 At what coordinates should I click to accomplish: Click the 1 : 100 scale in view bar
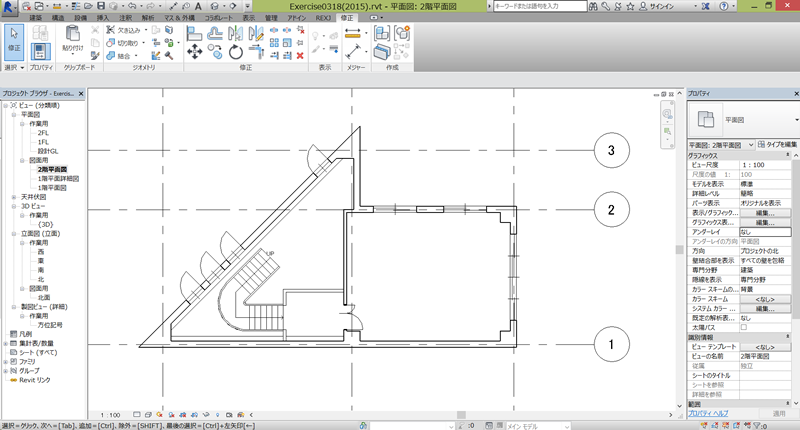(x=110, y=415)
